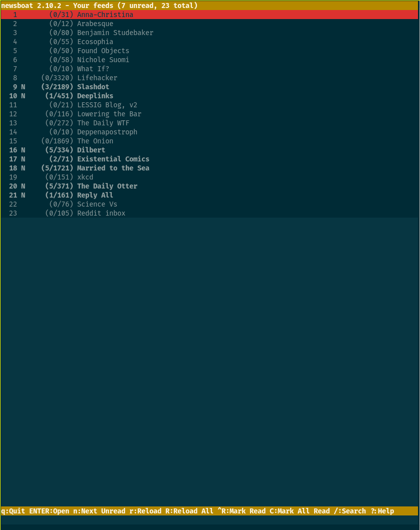Click the N flag beside Reply All
Viewport: 420px width, 530px height.
23,195
